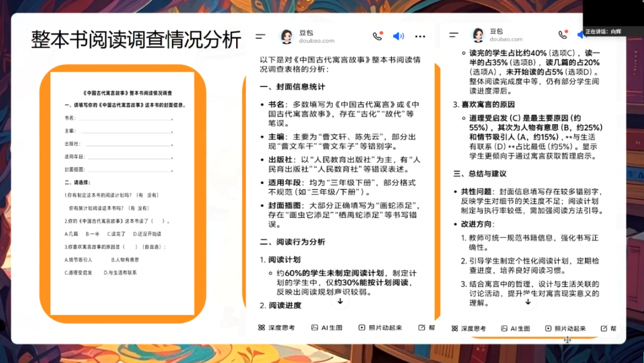This screenshot has height=363, width=644.
Task: Toggle 深度思考 in the left chat toolbar
Action: [x=277, y=328]
